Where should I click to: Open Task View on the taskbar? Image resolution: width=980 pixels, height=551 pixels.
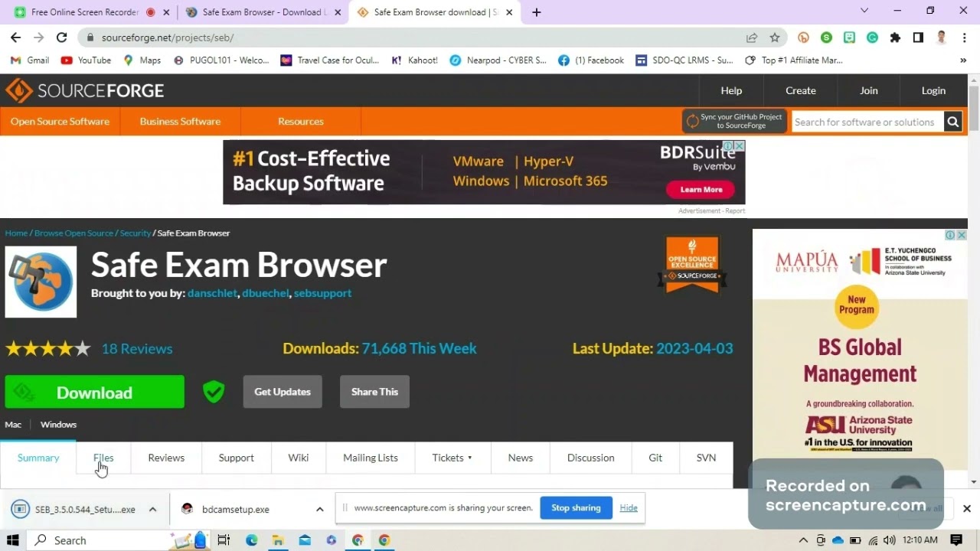[224, 540]
